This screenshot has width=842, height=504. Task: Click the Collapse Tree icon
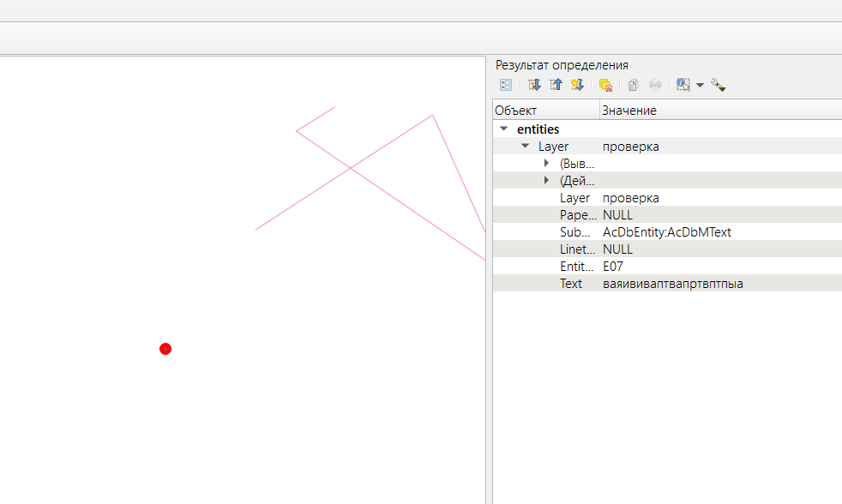556,85
